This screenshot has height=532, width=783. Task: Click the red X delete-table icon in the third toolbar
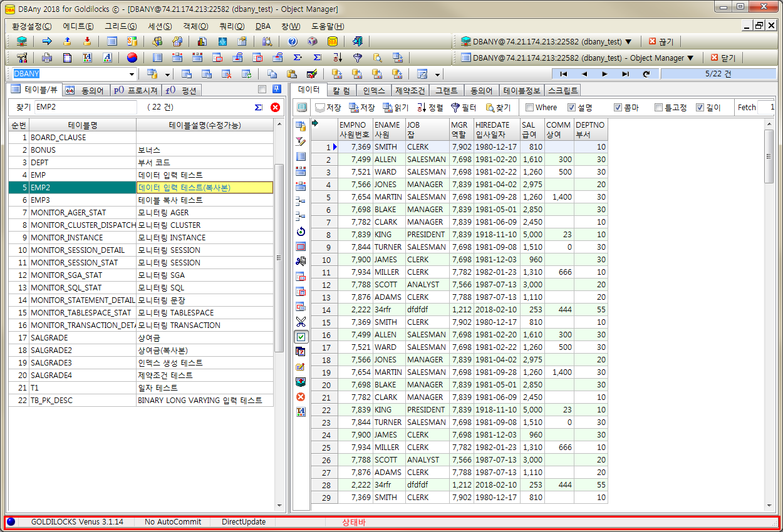tap(226, 74)
